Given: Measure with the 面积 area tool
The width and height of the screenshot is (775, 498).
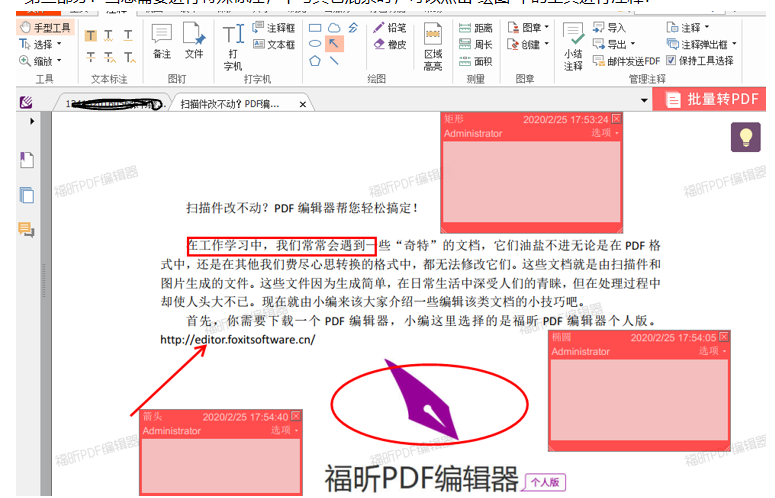Looking at the screenshot, I should pos(475,61).
